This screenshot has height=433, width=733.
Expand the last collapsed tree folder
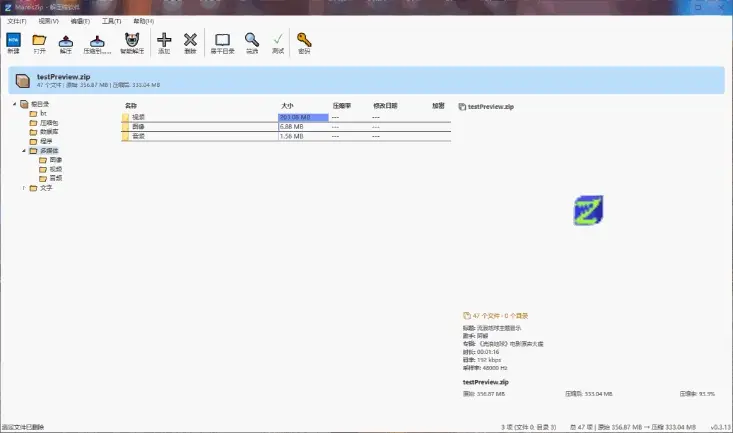pos(24,188)
